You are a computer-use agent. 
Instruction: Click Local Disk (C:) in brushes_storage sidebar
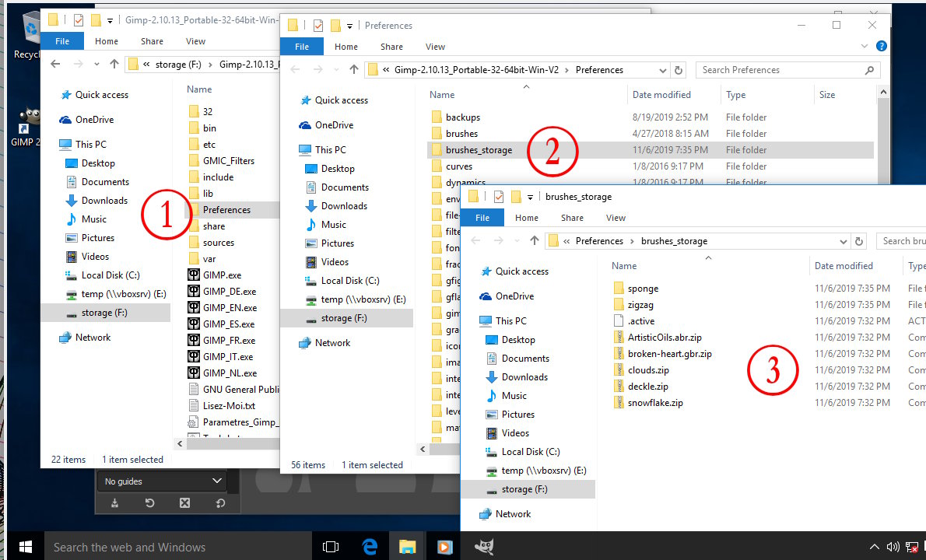coord(530,452)
